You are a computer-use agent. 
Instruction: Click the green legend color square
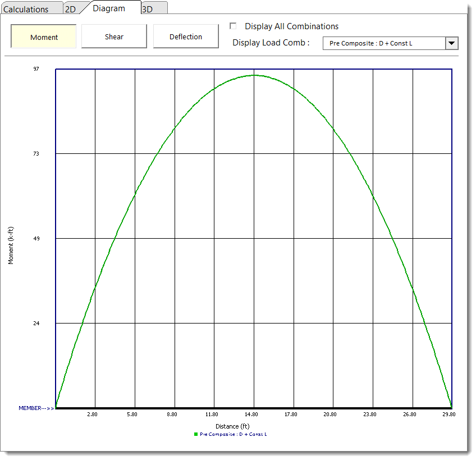pos(196,434)
